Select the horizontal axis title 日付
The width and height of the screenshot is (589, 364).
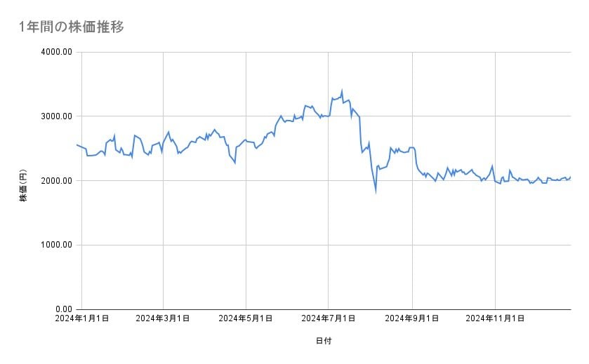[x=324, y=341]
